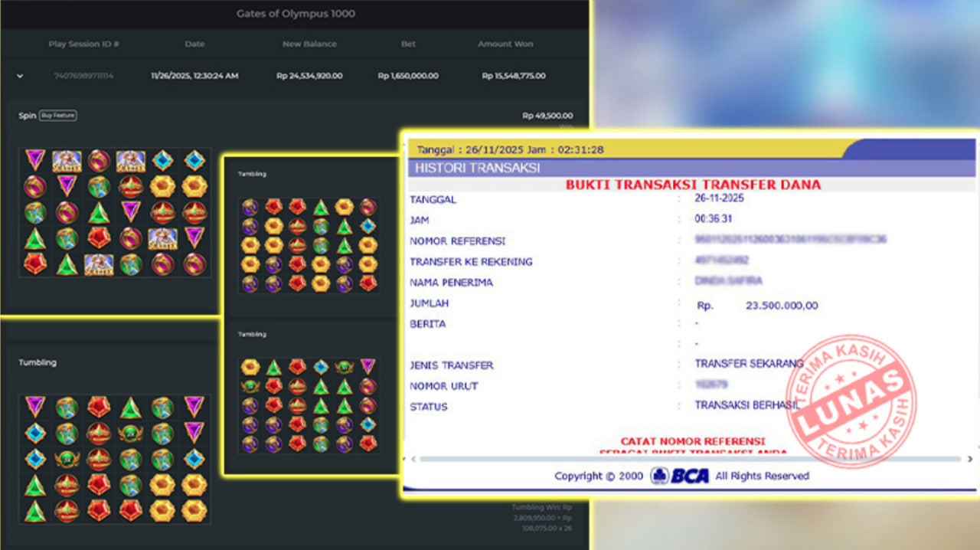Screen dimensions: 980x550
Task: Expand the play session row chevron
Action: pyautogui.click(x=20, y=76)
